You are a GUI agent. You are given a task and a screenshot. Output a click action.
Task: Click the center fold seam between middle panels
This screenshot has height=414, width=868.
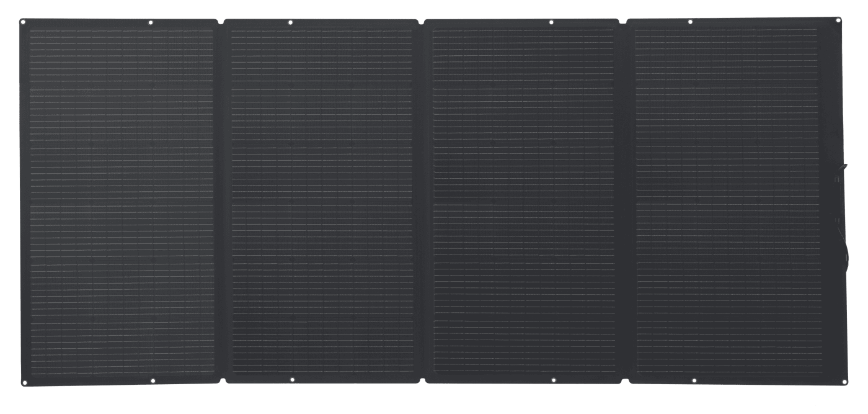423,202
